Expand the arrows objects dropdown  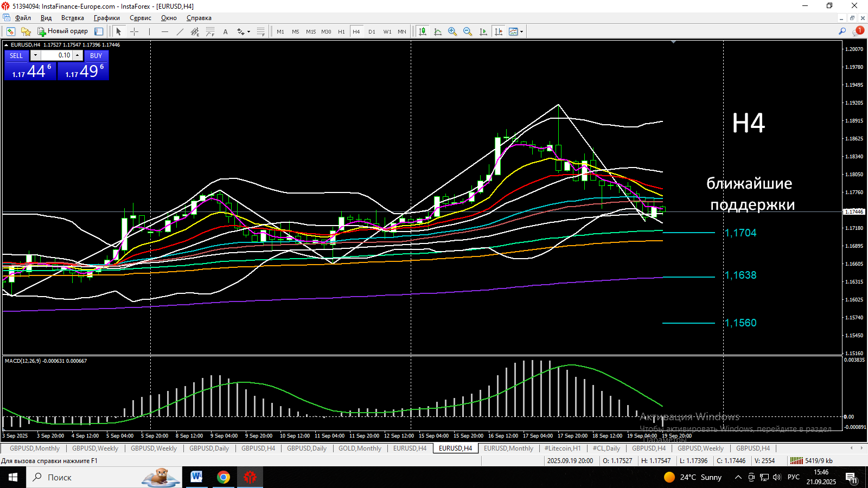(x=249, y=31)
